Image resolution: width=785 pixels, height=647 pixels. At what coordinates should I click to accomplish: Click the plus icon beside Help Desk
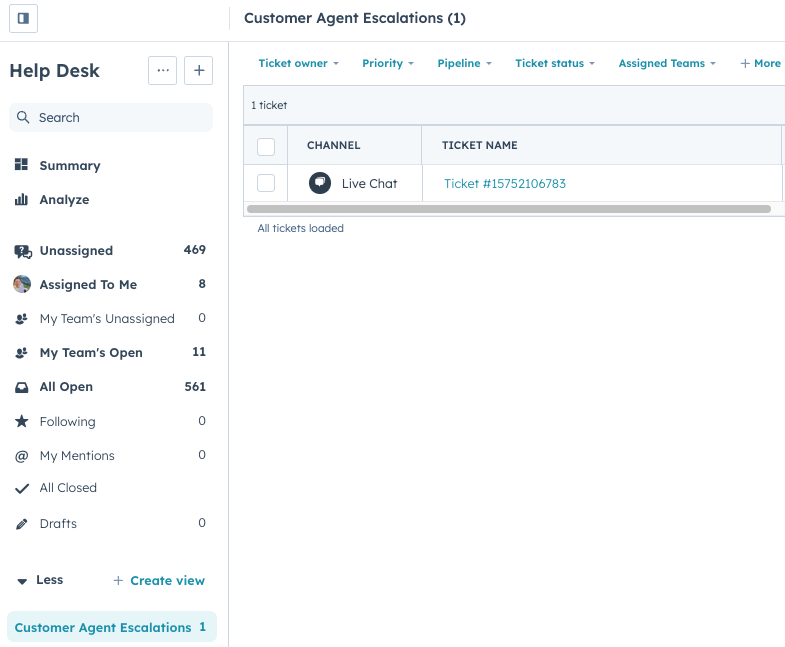(198, 71)
